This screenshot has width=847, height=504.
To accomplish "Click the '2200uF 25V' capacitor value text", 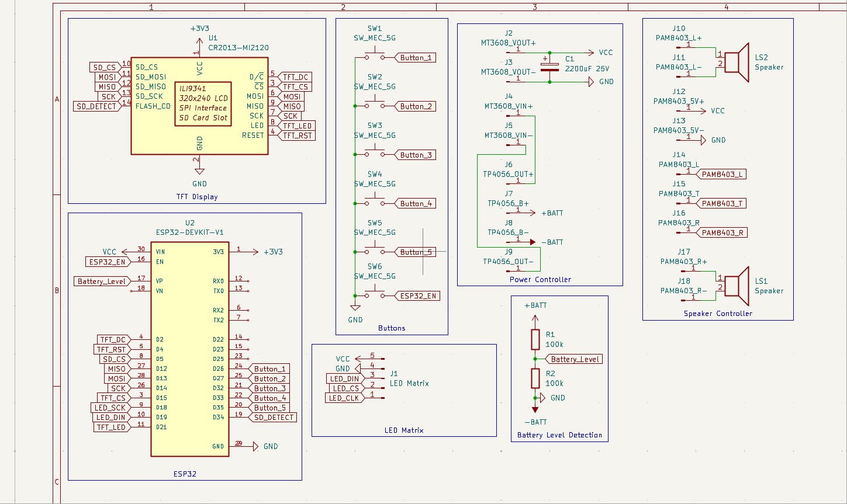I will (x=587, y=68).
